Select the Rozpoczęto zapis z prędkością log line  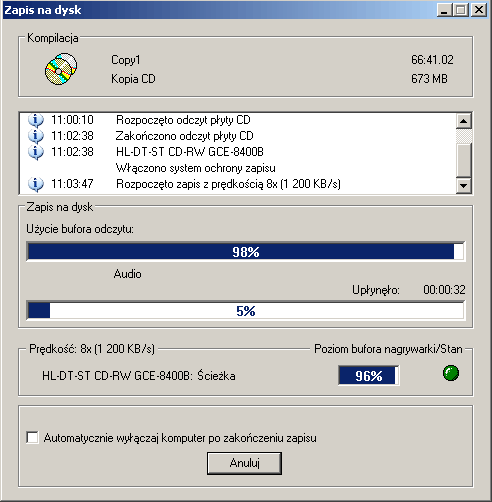click(x=228, y=184)
